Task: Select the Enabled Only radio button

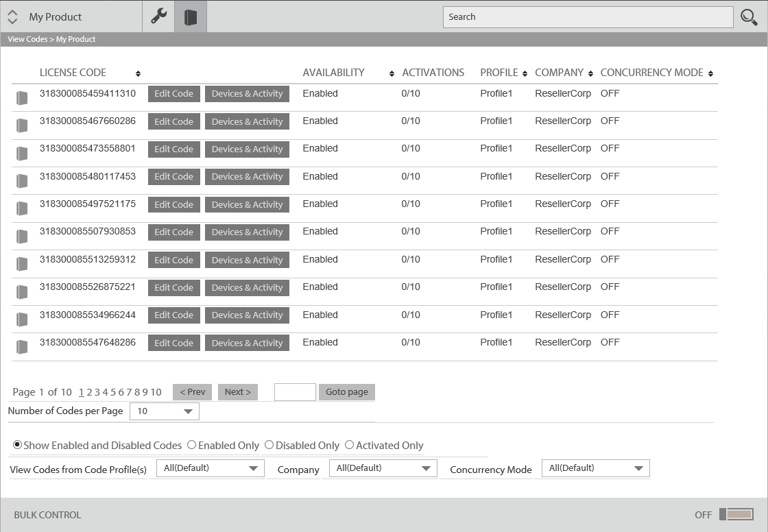Action: pyautogui.click(x=192, y=445)
